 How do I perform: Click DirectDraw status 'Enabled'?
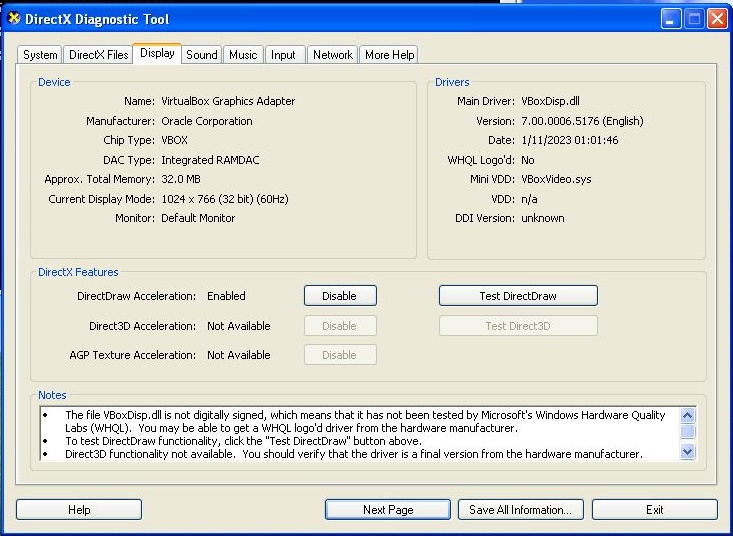[x=226, y=296]
